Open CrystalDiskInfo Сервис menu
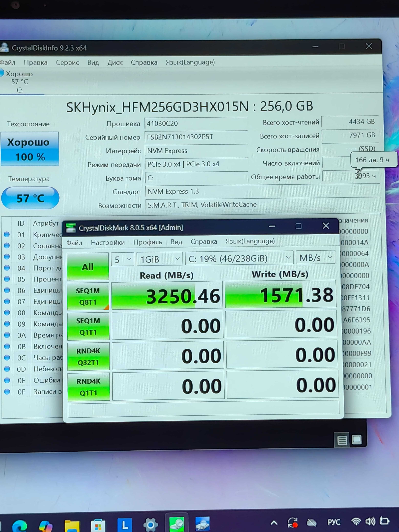The height and width of the screenshot is (532, 399). pos(67,63)
